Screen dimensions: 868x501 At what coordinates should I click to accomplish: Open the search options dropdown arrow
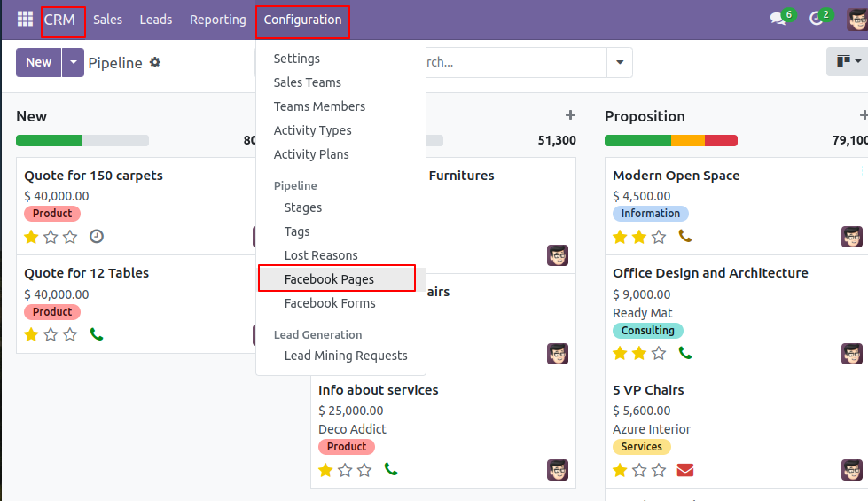pyautogui.click(x=619, y=63)
